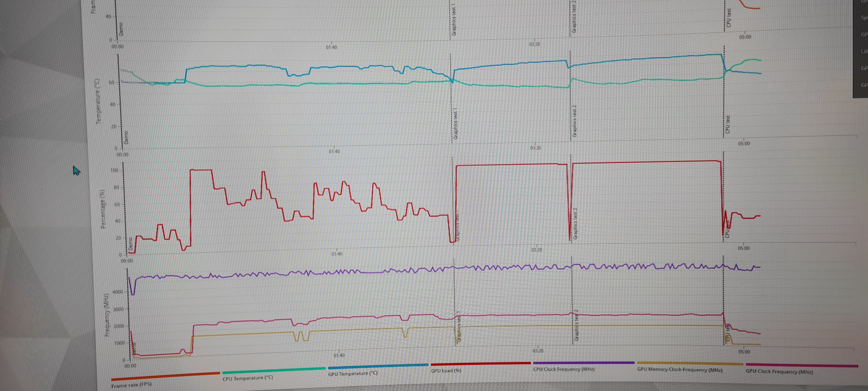Click the 01:40 tick on temperature chart
This screenshot has width=868, height=391.
334,151
